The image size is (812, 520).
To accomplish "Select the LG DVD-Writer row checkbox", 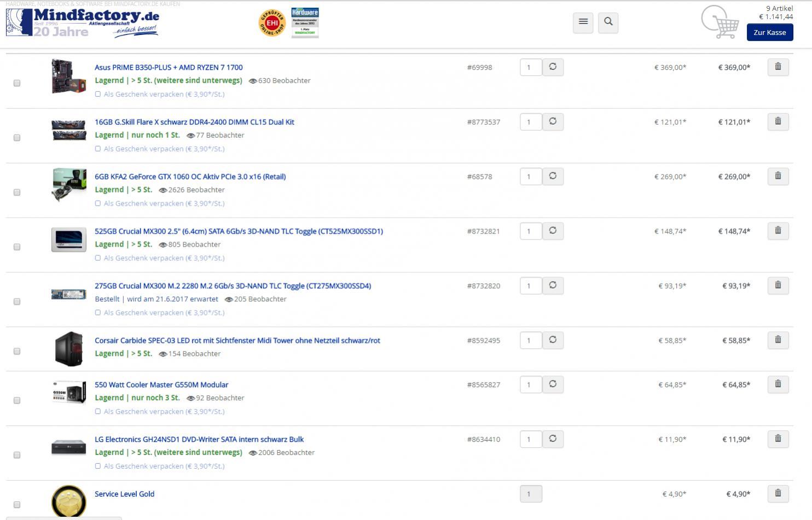I will point(17,455).
